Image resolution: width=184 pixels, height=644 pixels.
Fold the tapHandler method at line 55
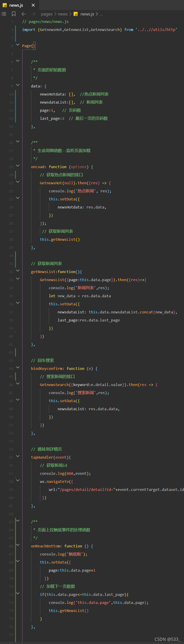pos(18,456)
